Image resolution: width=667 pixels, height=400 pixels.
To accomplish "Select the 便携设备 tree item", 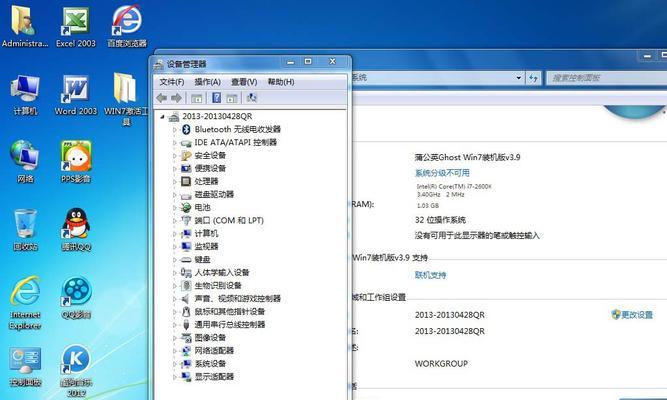I will pyautogui.click(x=210, y=169).
